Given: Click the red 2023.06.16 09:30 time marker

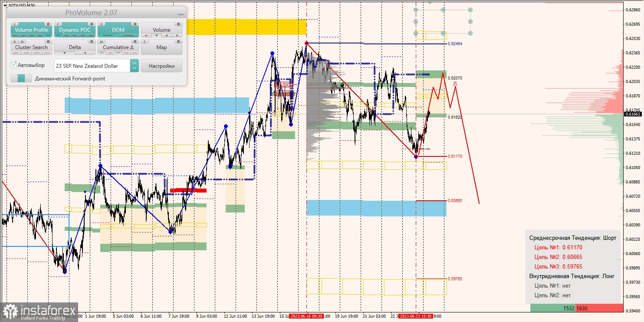Looking at the screenshot, I should tap(306, 316).
